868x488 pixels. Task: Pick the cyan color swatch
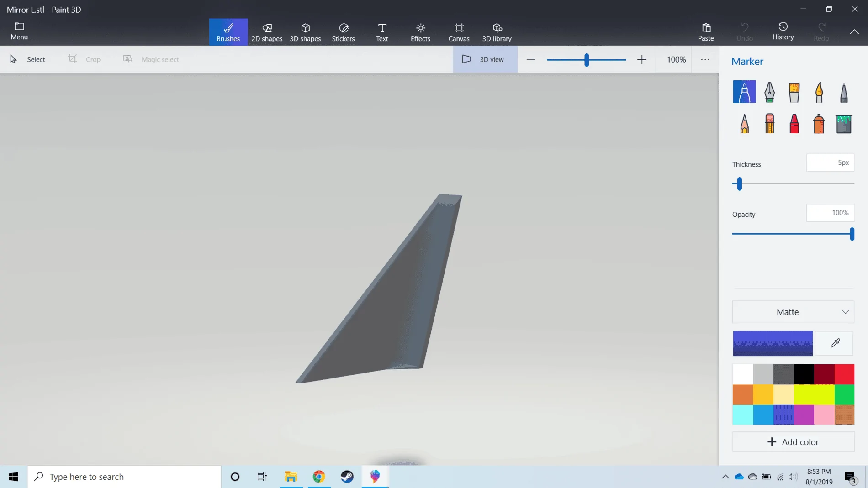point(743,415)
